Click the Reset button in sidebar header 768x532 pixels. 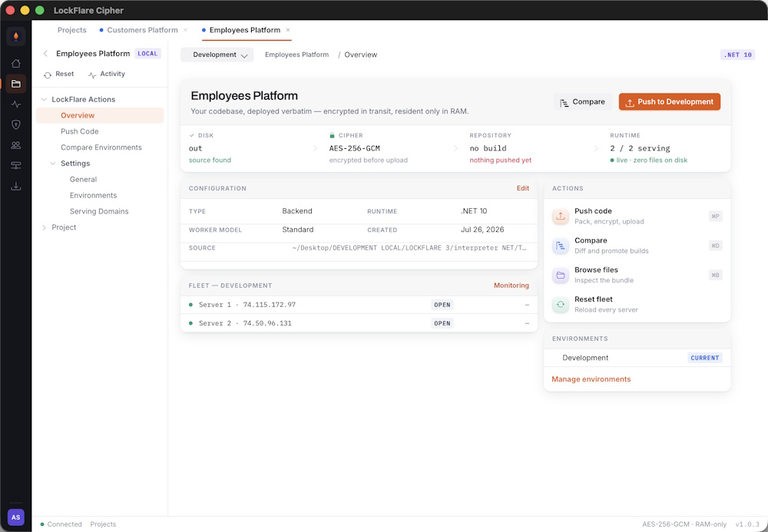tap(59, 74)
